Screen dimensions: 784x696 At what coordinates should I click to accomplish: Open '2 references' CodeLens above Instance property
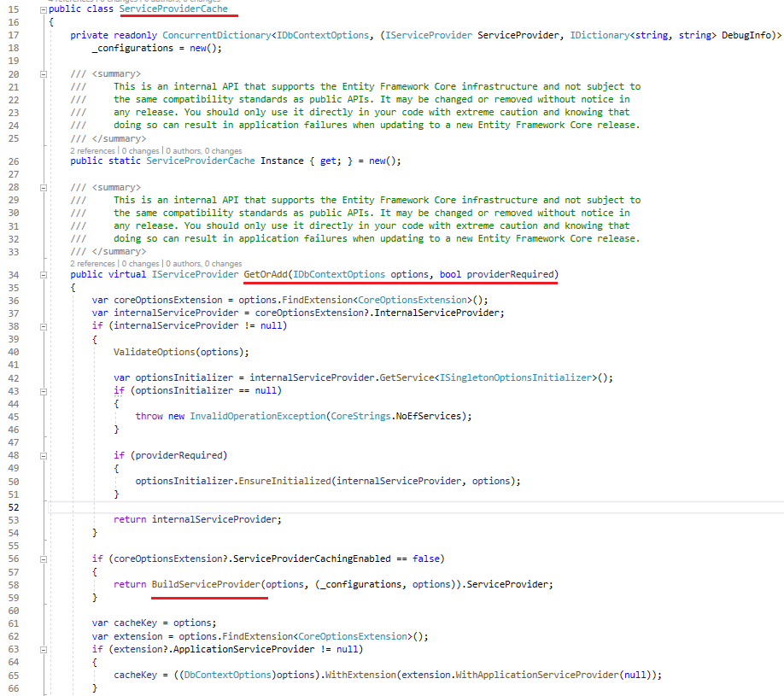click(x=92, y=151)
